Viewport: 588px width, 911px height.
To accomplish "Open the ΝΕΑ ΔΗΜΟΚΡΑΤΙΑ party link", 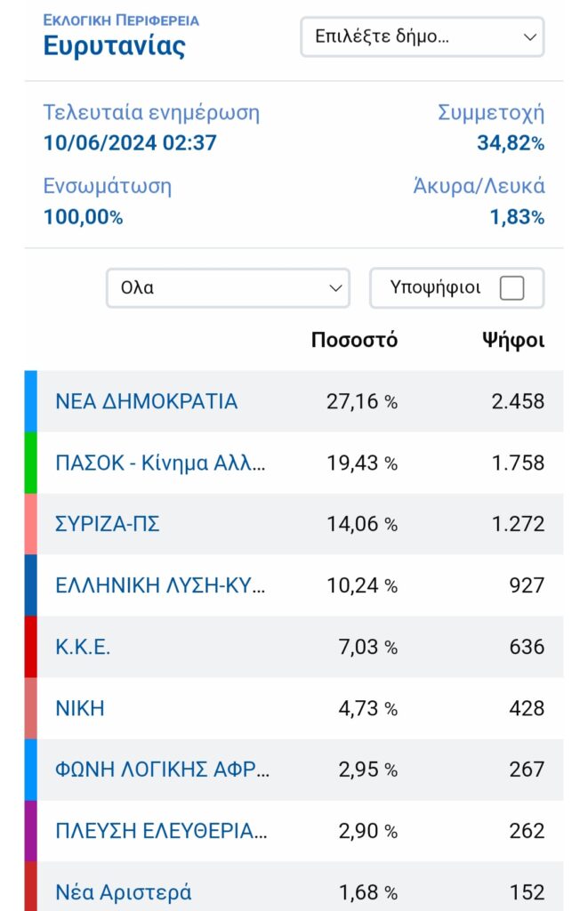I will click(147, 401).
